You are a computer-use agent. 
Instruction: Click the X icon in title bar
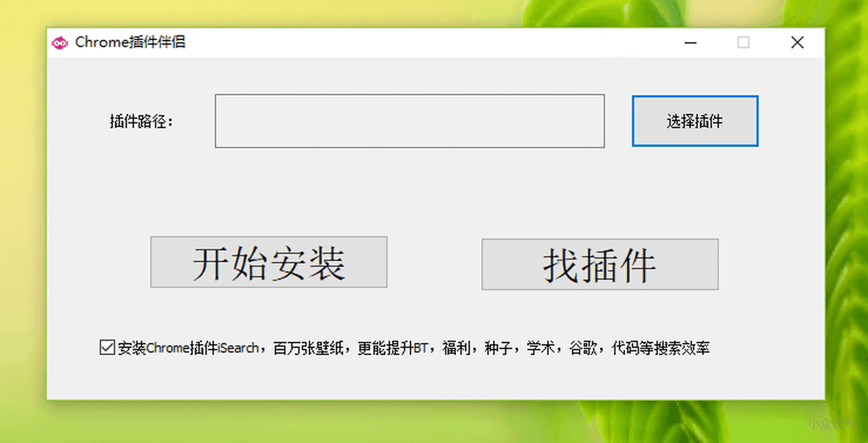[x=798, y=42]
